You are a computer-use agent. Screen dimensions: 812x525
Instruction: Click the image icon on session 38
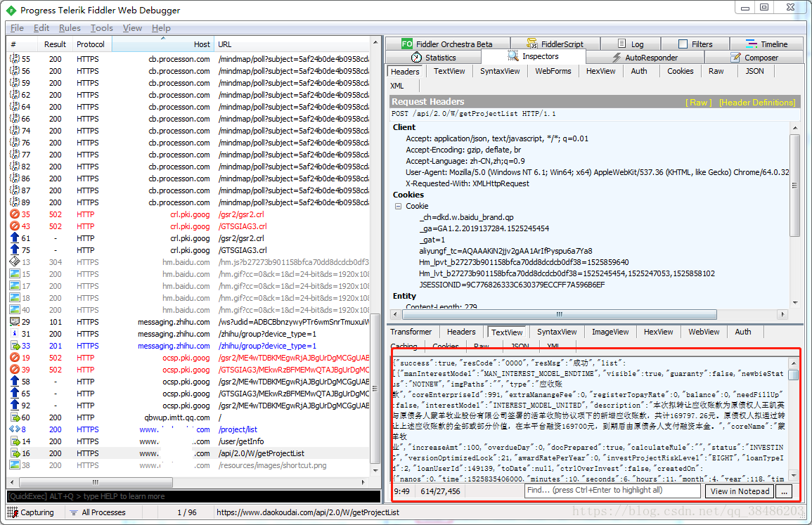pyautogui.click(x=15, y=465)
